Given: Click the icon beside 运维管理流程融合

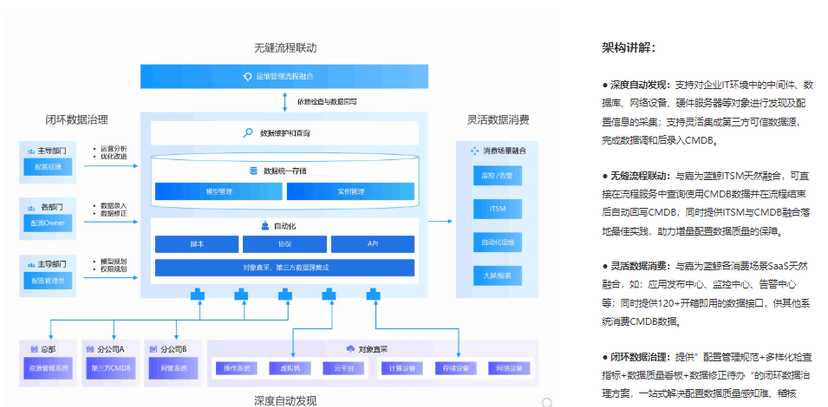Looking at the screenshot, I should 247,77.
